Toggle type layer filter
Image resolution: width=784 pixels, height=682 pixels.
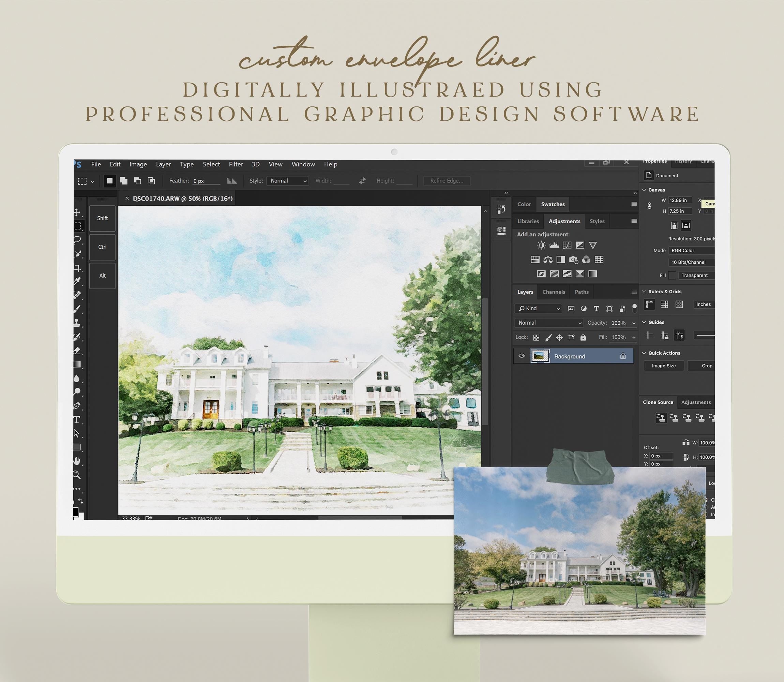pyautogui.click(x=596, y=309)
